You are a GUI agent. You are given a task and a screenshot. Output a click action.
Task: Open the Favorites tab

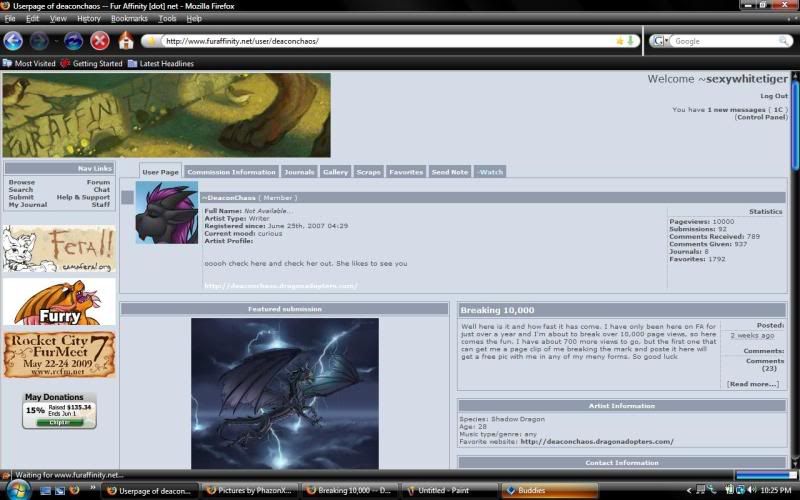click(x=406, y=172)
